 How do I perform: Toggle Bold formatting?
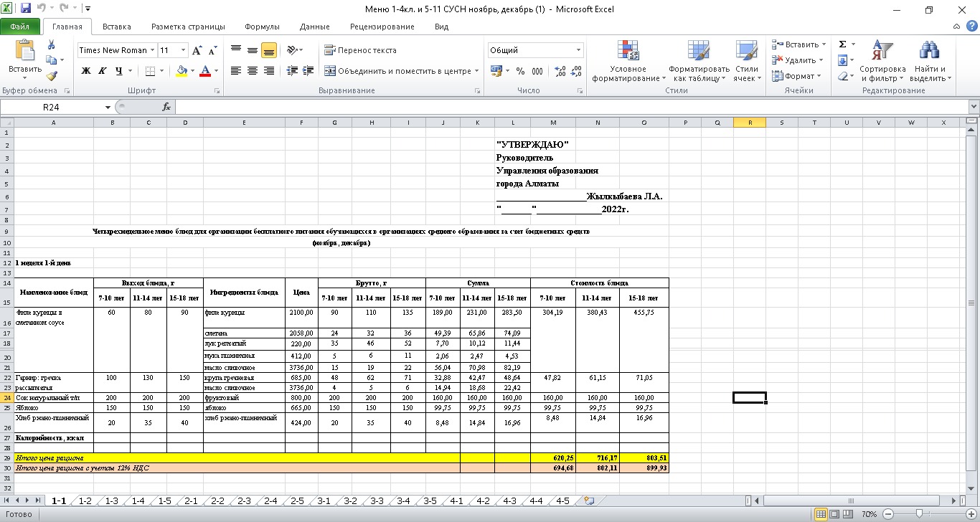pos(86,71)
